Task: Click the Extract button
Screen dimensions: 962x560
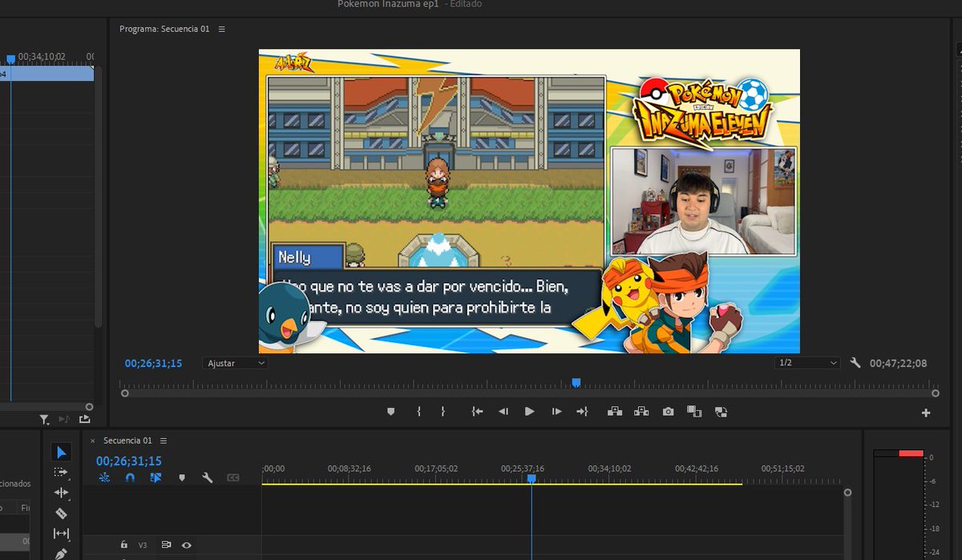Action: tap(641, 412)
